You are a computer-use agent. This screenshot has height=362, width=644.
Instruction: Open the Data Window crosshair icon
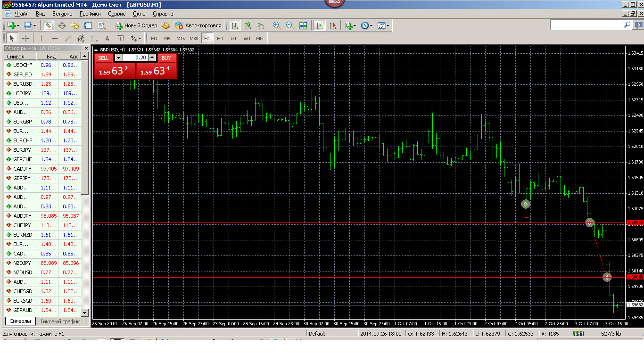click(x=62, y=25)
